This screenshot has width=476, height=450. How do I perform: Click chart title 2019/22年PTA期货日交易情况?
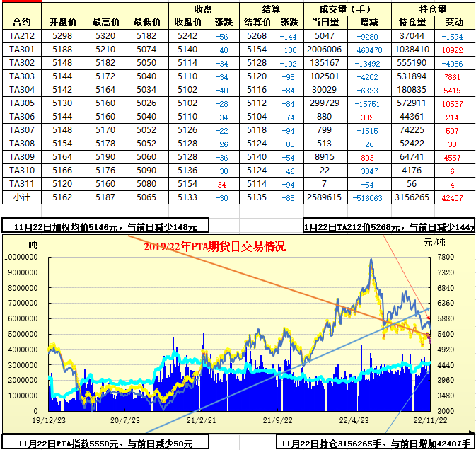(214, 246)
